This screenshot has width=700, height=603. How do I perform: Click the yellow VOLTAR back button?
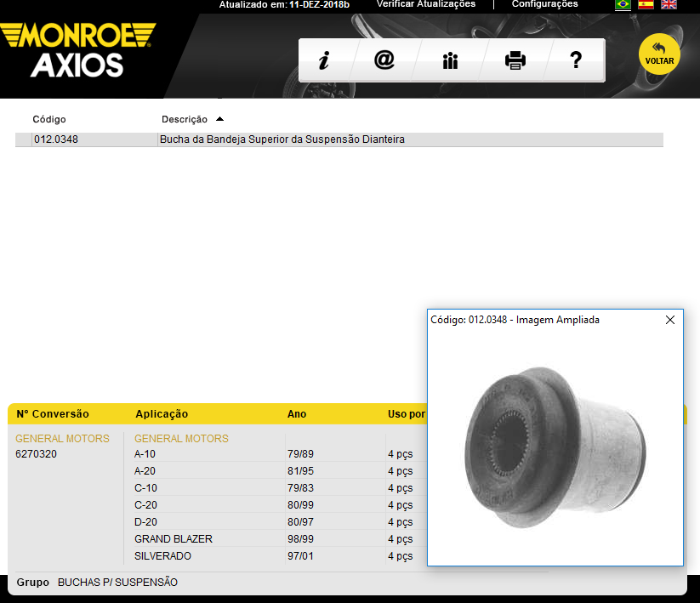(659, 56)
